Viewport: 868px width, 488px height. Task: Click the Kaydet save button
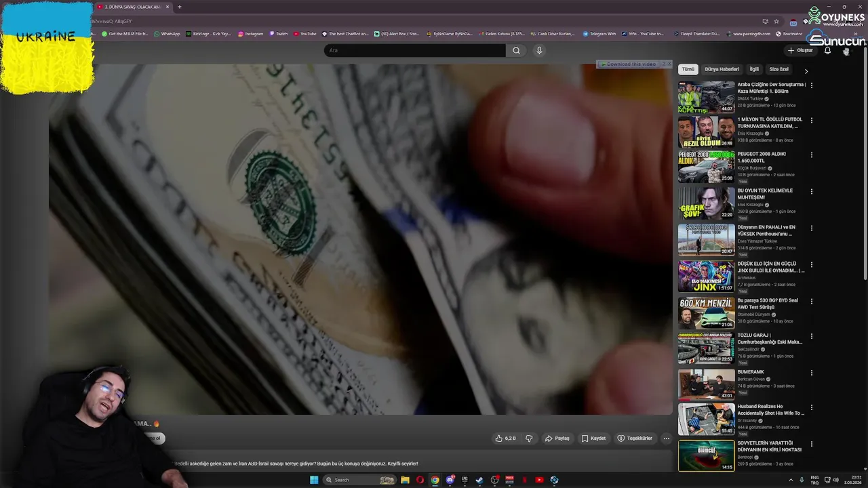point(593,439)
